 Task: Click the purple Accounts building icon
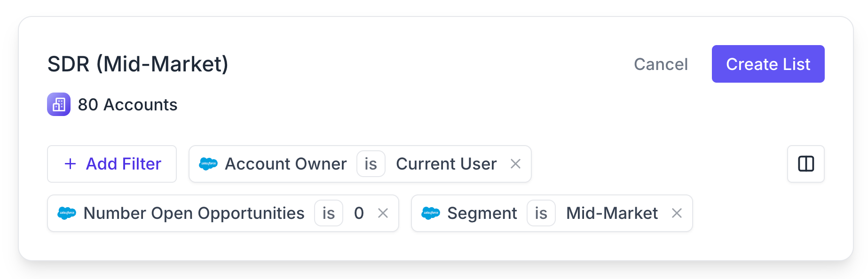pos(58,104)
